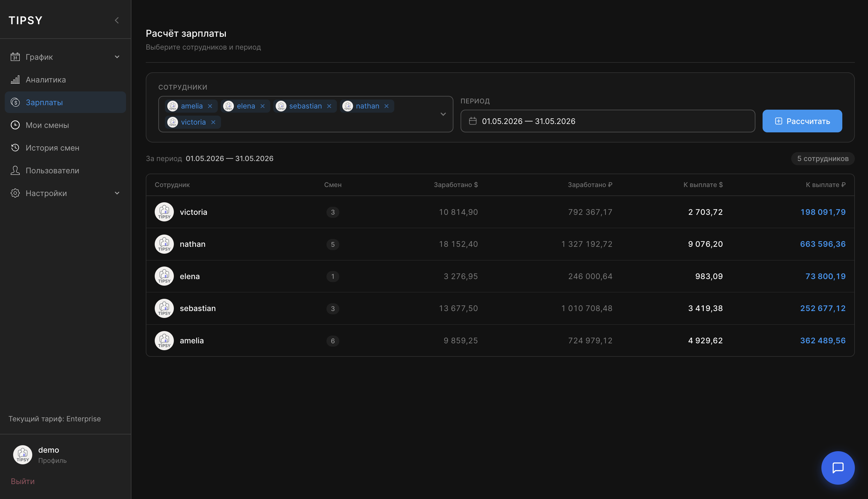Open the chat support bubble
Screen dimensions: 868x499
click(x=838, y=468)
